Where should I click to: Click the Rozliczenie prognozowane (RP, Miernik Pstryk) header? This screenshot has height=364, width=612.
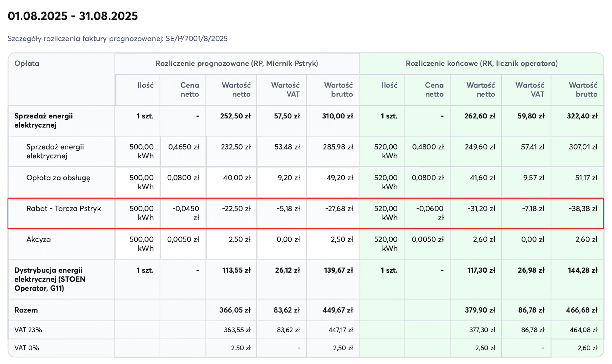pos(237,64)
